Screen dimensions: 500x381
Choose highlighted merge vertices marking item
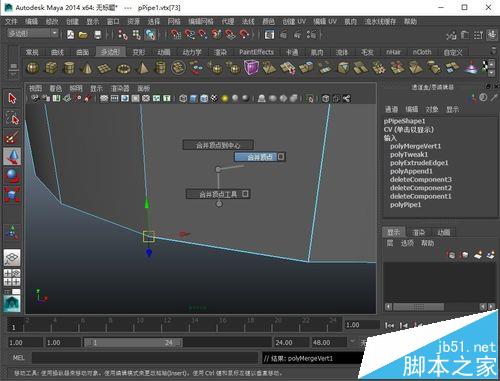(x=260, y=156)
